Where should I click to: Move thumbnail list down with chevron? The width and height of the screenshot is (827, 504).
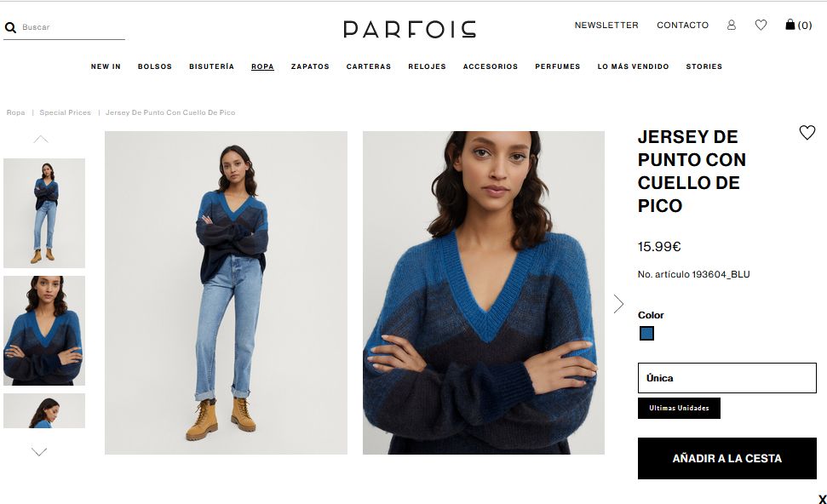39,451
